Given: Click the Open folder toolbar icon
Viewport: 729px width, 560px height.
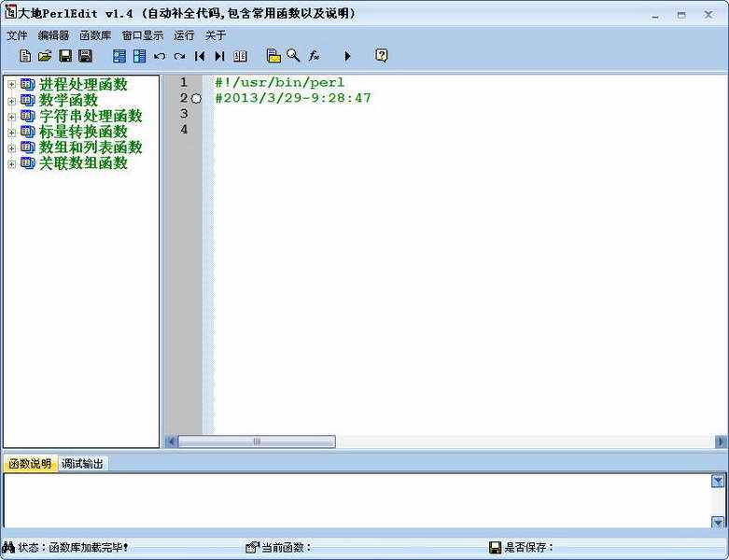Looking at the screenshot, I should pyautogui.click(x=45, y=56).
